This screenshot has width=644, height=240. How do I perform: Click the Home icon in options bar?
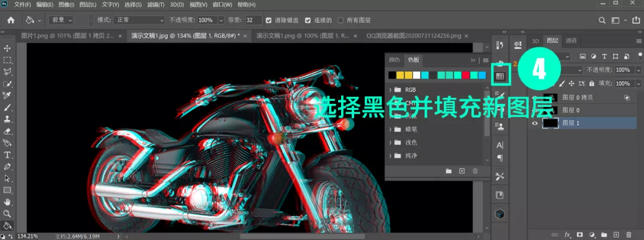point(11,20)
